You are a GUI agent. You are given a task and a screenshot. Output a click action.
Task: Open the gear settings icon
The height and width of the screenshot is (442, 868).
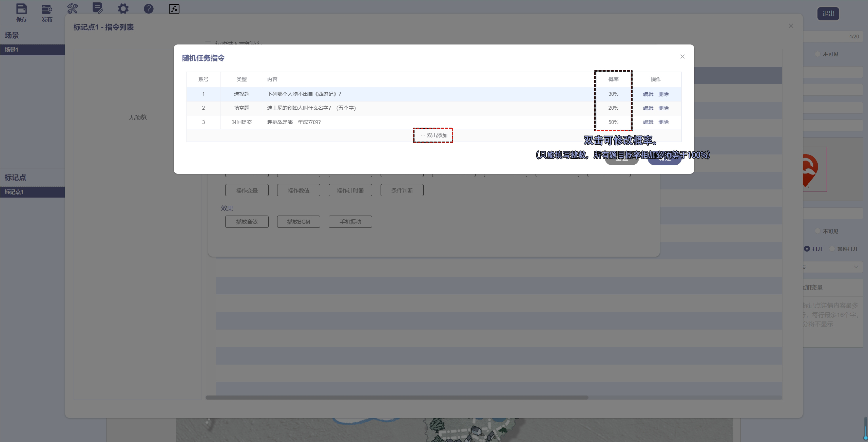coord(123,8)
